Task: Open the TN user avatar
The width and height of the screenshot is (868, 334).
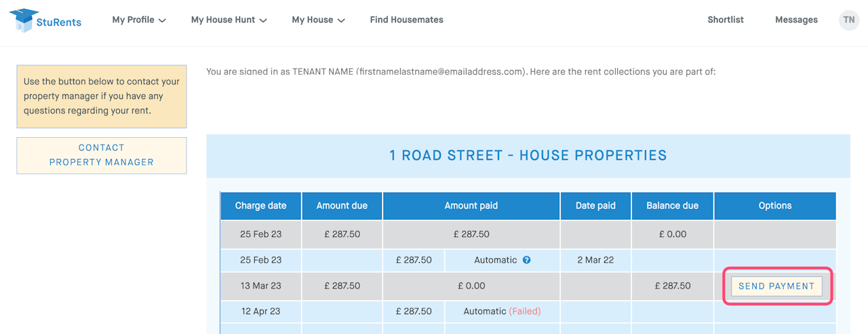Action: click(848, 20)
